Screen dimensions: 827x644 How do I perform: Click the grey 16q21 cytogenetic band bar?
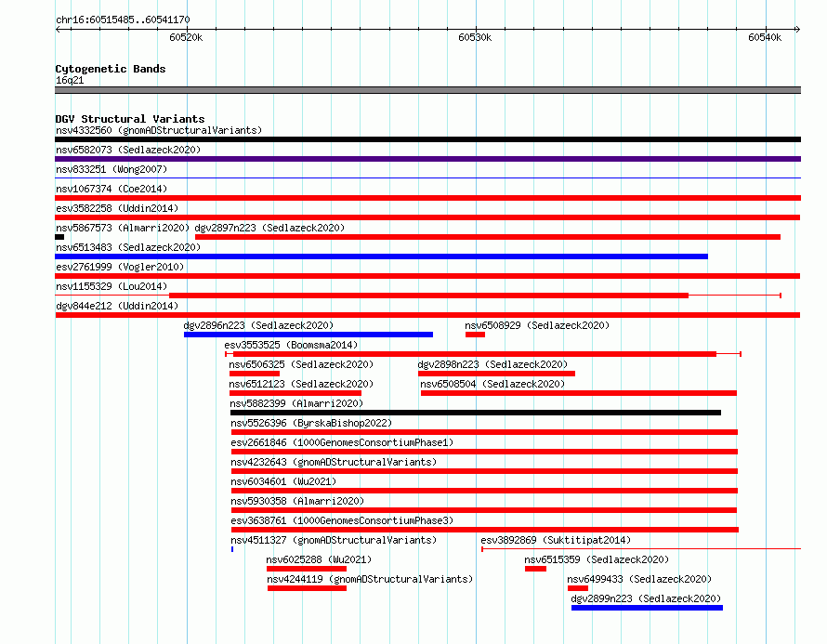point(427,90)
